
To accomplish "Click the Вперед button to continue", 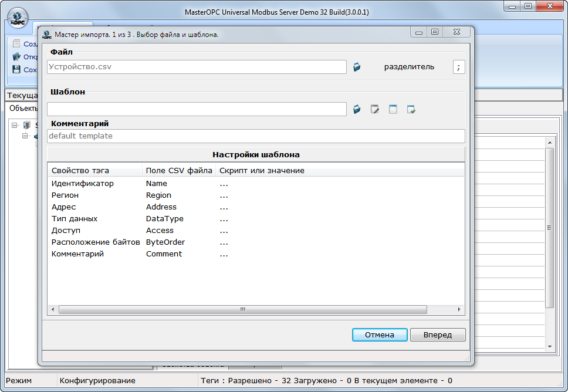I will tap(438, 334).
